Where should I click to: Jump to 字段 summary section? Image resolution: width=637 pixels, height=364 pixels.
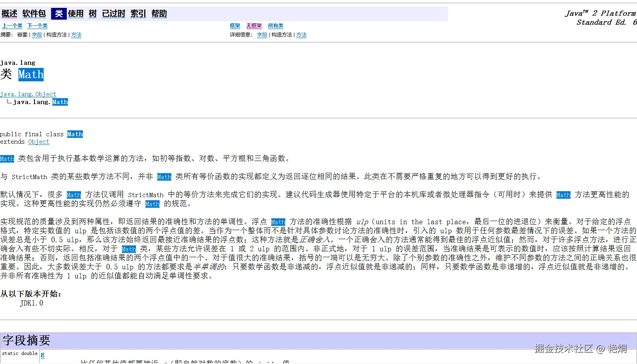pos(37,35)
